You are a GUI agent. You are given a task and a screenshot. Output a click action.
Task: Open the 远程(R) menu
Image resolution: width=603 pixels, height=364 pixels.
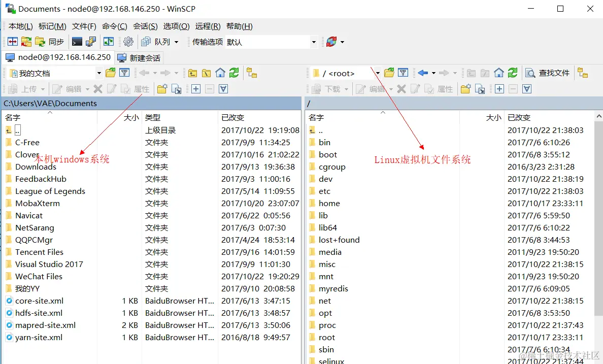pyautogui.click(x=208, y=26)
